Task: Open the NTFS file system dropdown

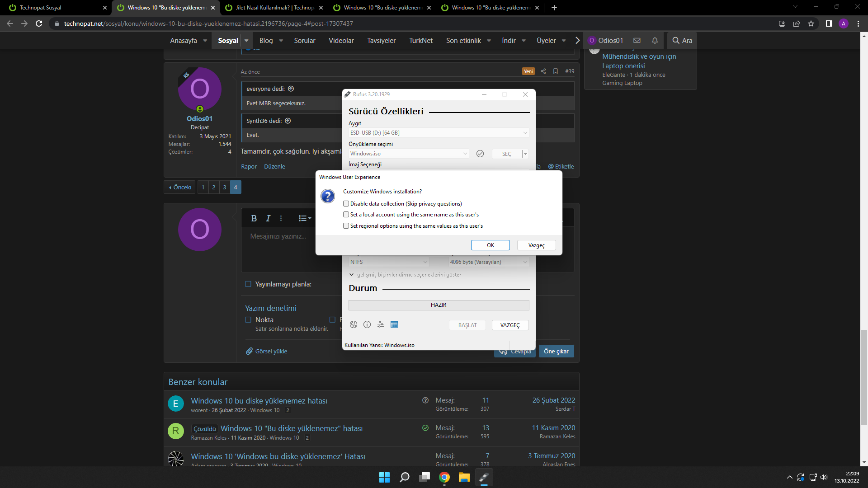Action: 389,262
